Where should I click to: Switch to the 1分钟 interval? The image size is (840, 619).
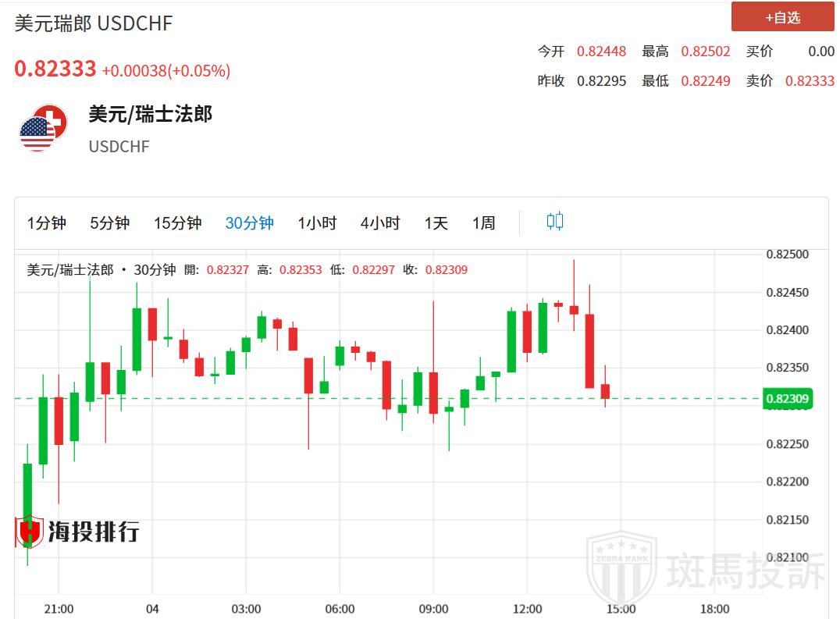[x=47, y=223]
